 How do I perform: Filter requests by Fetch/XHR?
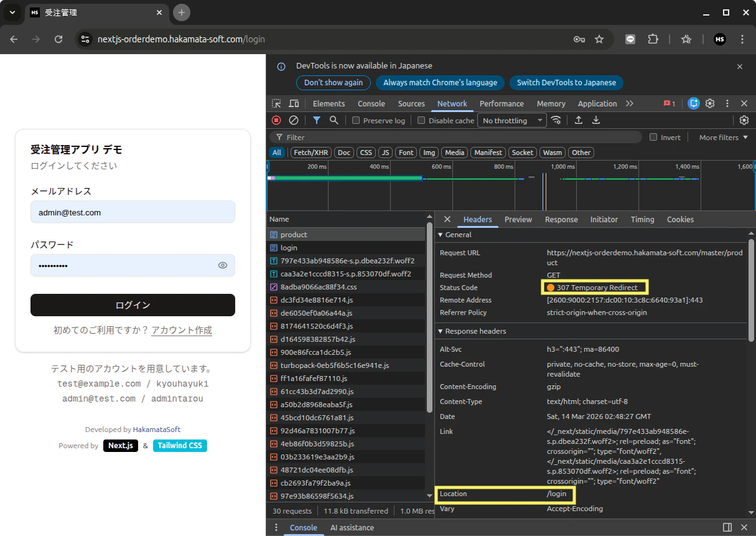pyautogui.click(x=311, y=153)
